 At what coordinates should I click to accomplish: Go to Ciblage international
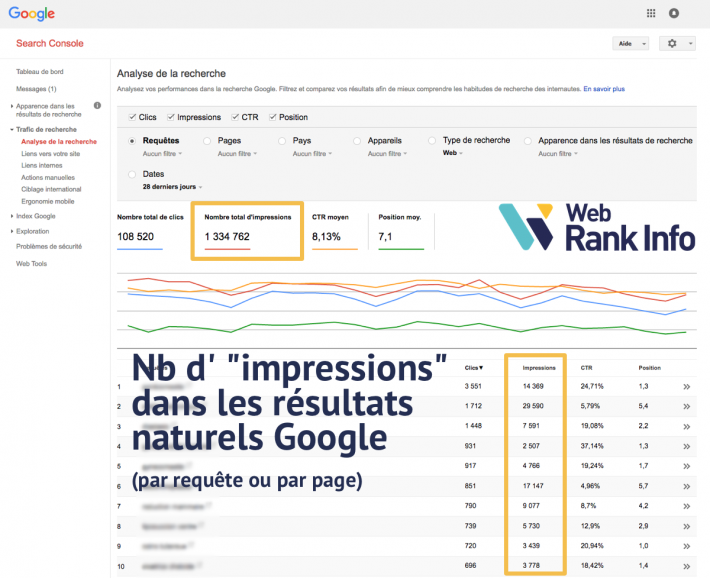pyautogui.click(x=51, y=189)
